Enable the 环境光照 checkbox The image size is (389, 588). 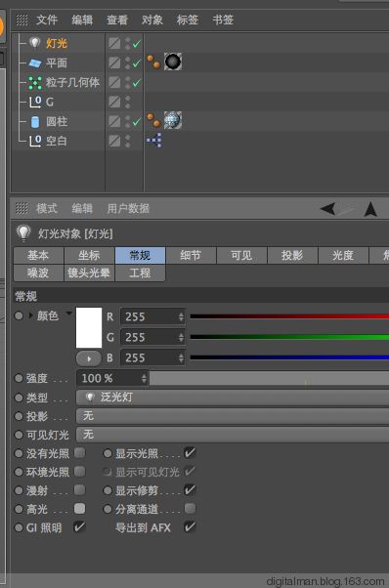(79, 472)
